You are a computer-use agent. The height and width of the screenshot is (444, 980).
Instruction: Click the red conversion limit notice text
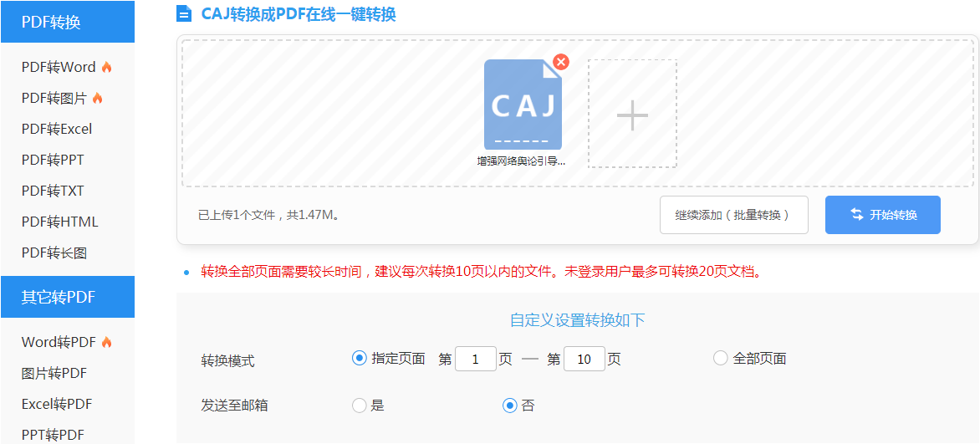[x=481, y=272]
